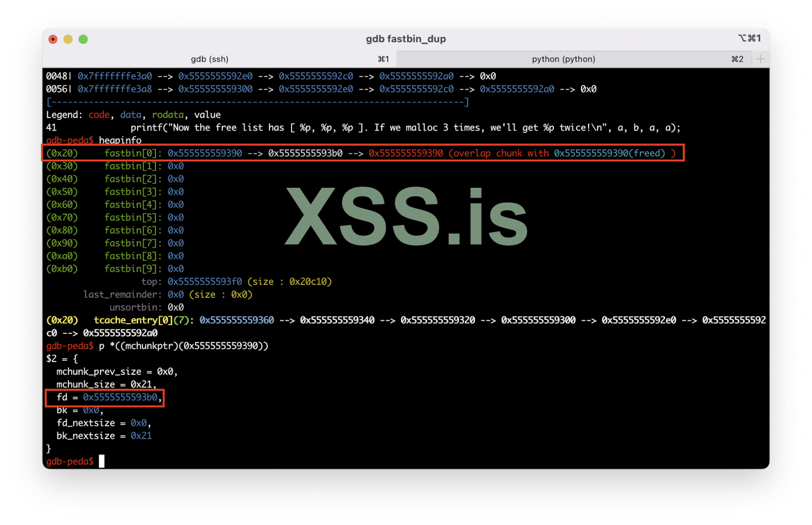This screenshot has width=812, height=525.
Task: Click the 'fastbin[5]:' label
Action: tap(133, 217)
